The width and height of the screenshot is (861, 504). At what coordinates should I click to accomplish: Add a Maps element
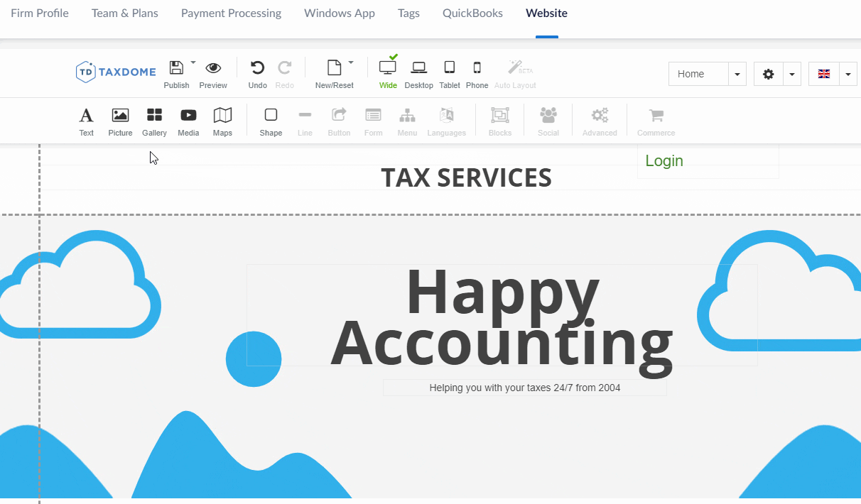[222, 116]
